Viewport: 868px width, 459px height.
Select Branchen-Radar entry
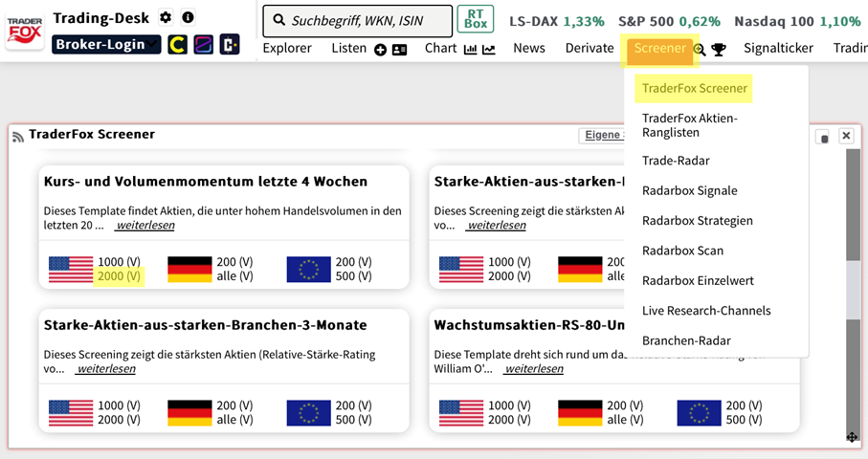coord(686,340)
